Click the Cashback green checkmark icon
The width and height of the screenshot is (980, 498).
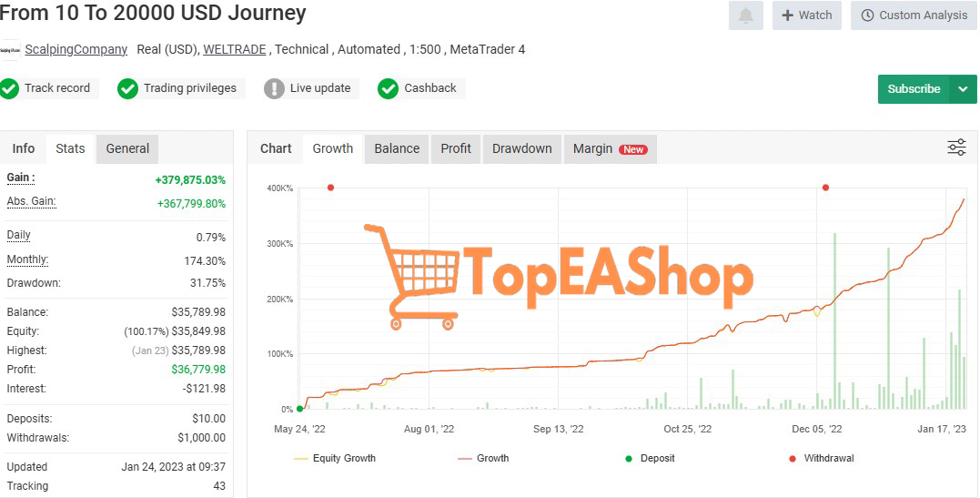coord(389,88)
